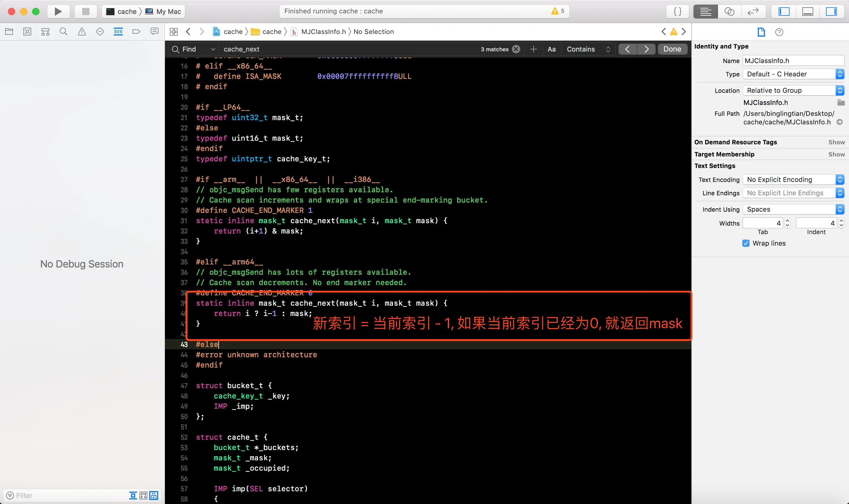Show the Assistant editor
Viewport: 849px width, 504px height.
coord(729,12)
